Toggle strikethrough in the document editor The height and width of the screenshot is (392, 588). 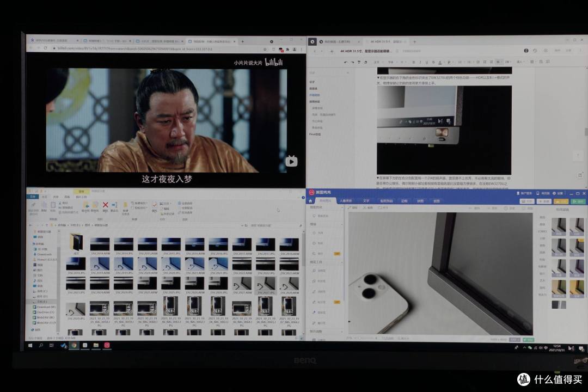pyautogui.click(x=433, y=62)
